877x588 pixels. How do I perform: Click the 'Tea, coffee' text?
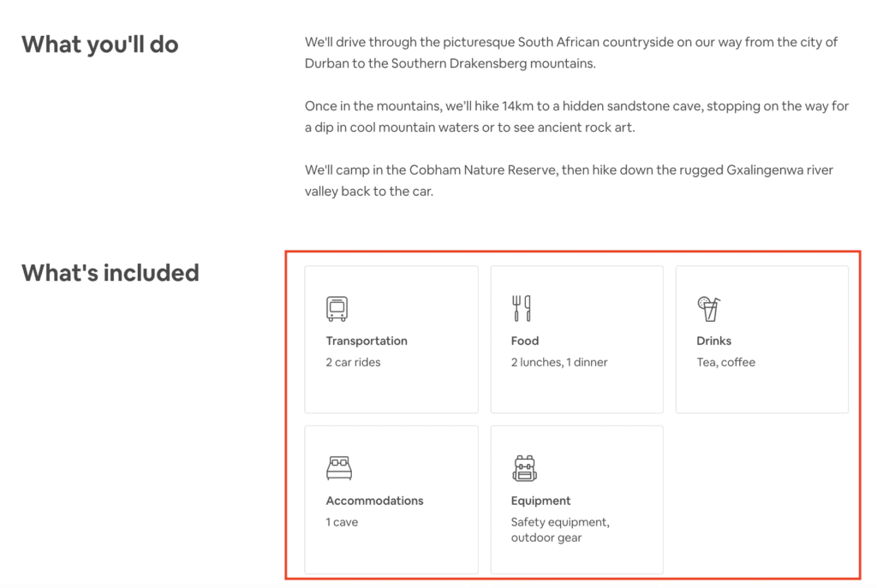pyautogui.click(x=726, y=362)
